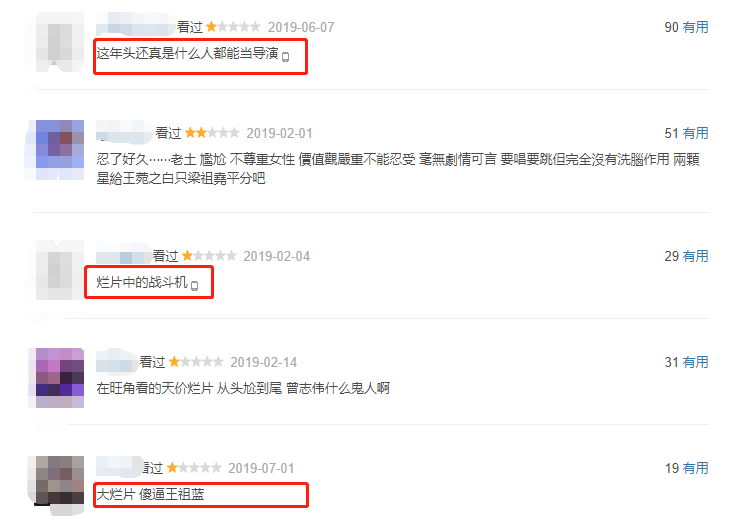Screen dimensions: 742x523
Task: Click the comment 这年头还真是什么人都能当导演
Action: point(187,53)
